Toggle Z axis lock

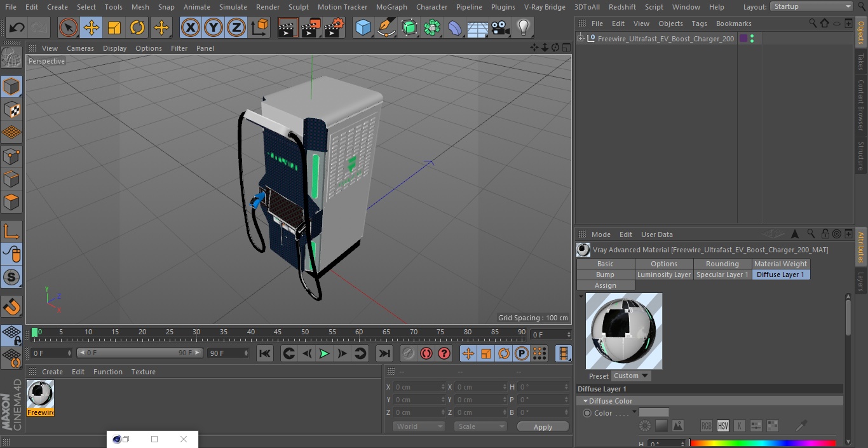tap(236, 28)
